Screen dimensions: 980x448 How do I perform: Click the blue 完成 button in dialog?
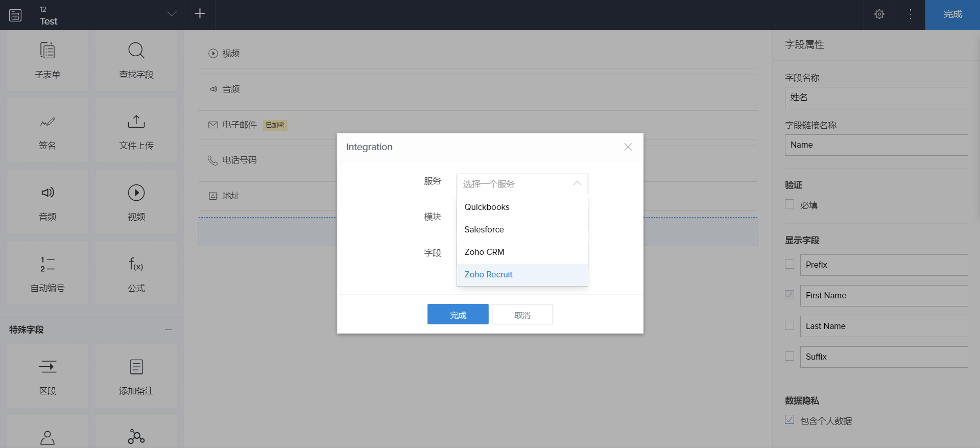[x=458, y=315]
